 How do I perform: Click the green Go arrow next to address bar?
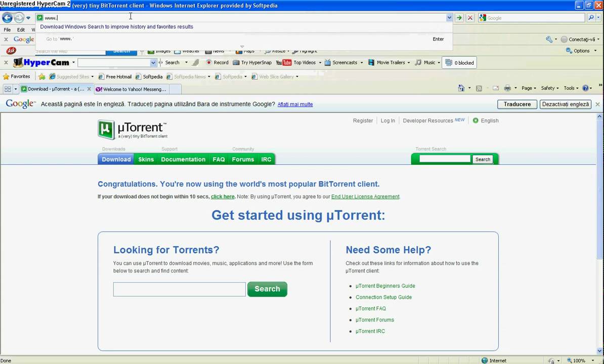459,18
